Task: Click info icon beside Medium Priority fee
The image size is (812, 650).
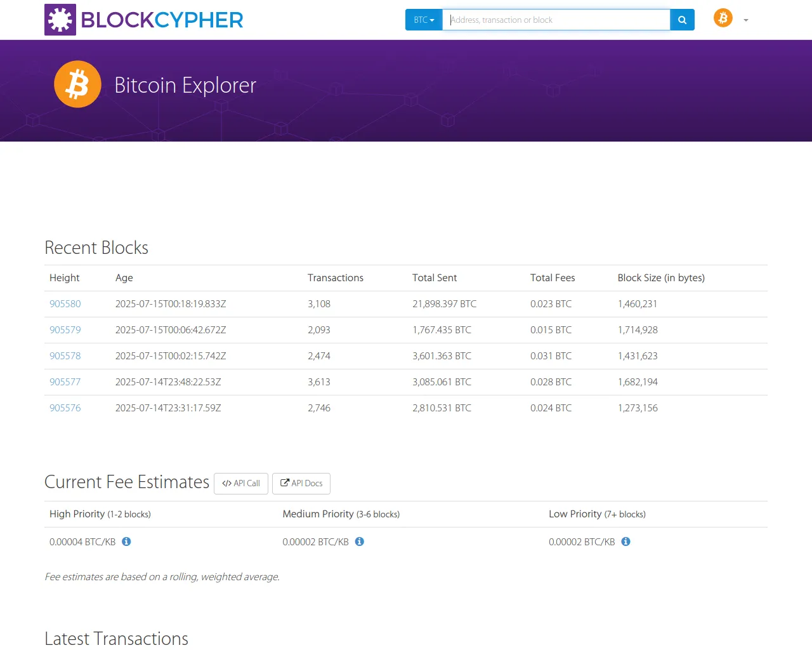Action: 360,541
